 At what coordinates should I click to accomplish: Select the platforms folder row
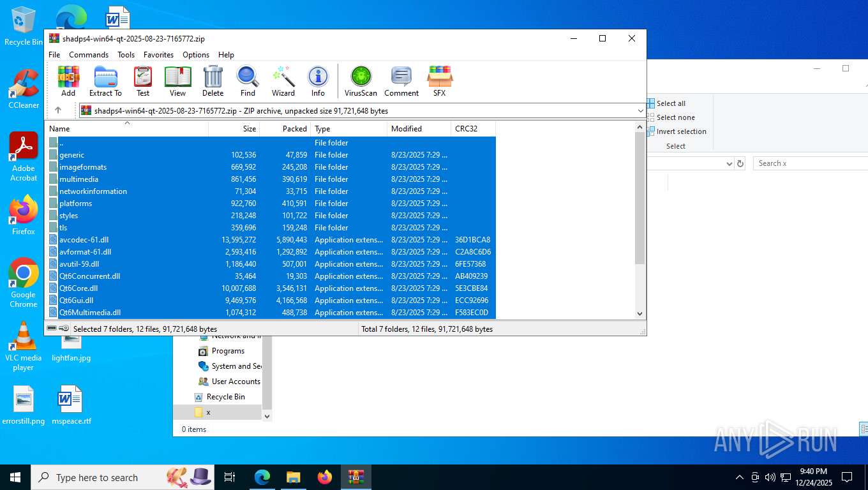270,204
